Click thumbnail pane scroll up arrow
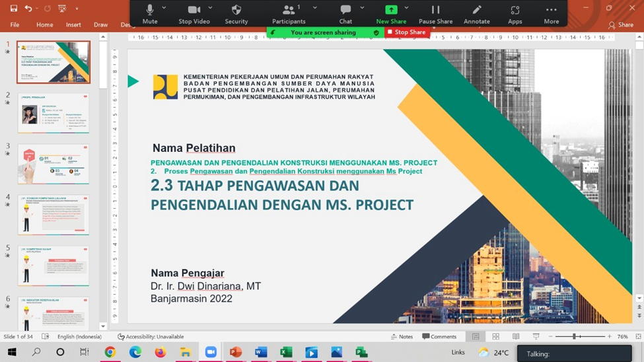Screen dimensions: 644x362 coord(103,37)
